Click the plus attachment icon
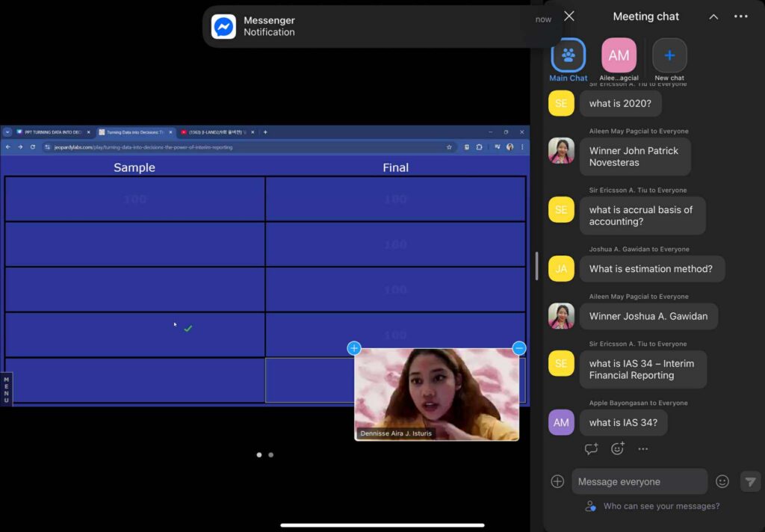Screen dimensions: 765x532 (x=557, y=482)
